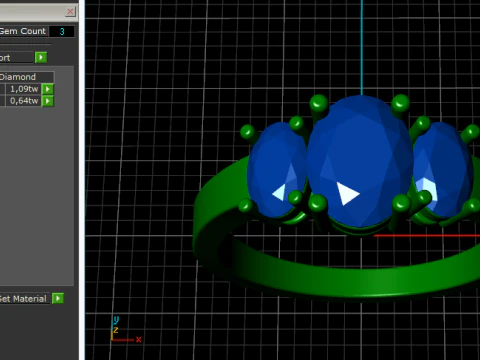
Task: Select the 0,64tw weight value
Action: tap(23, 101)
